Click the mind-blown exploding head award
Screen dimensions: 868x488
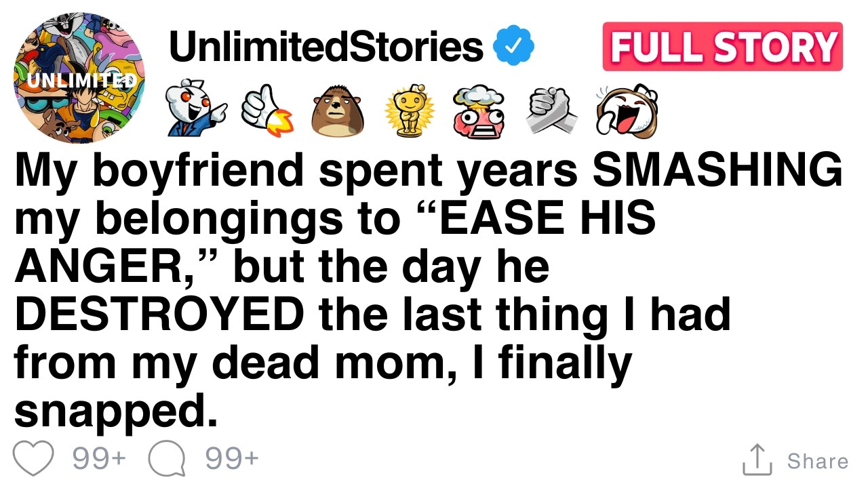(480, 111)
